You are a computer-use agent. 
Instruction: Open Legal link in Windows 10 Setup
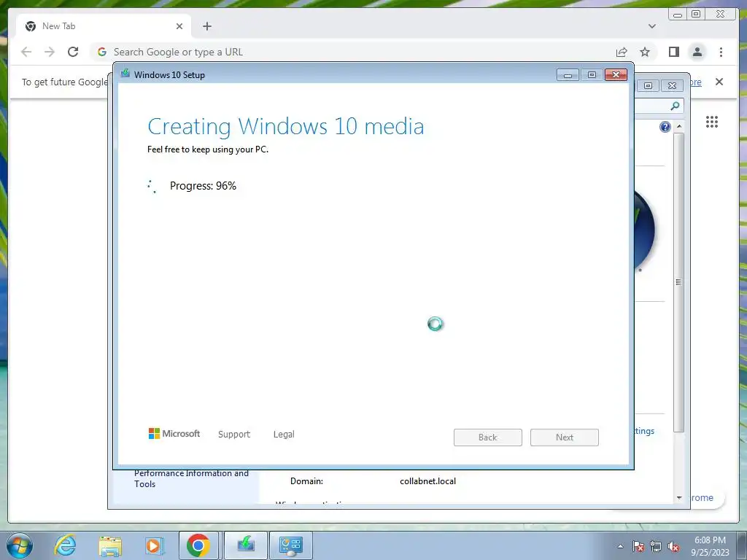pyautogui.click(x=284, y=435)
